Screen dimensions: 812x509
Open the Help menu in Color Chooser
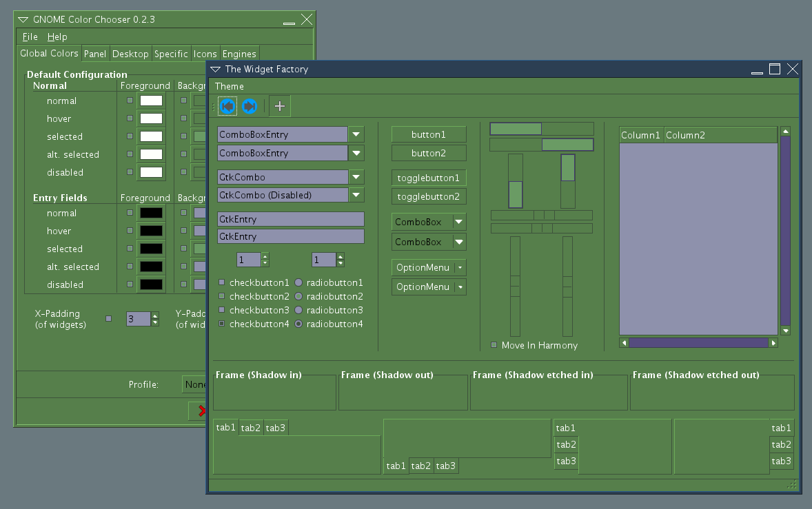(57, 37)
